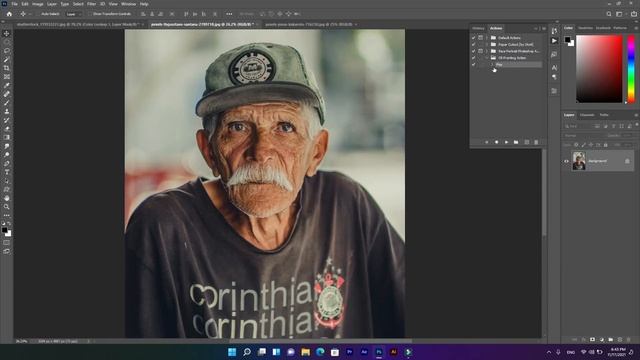Select the Brush tool
640x360 pixels.
[x=7, y=103]
